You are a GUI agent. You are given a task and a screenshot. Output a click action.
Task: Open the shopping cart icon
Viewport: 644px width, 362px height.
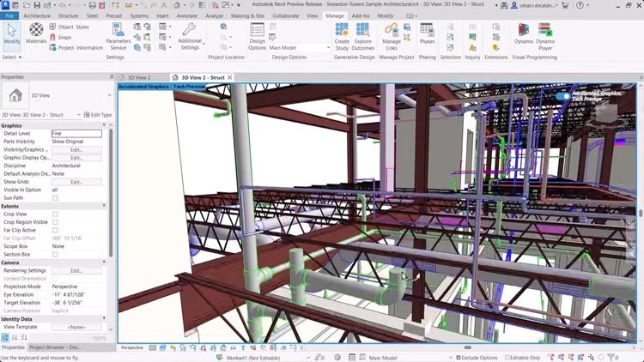click(x=565, y=5)
